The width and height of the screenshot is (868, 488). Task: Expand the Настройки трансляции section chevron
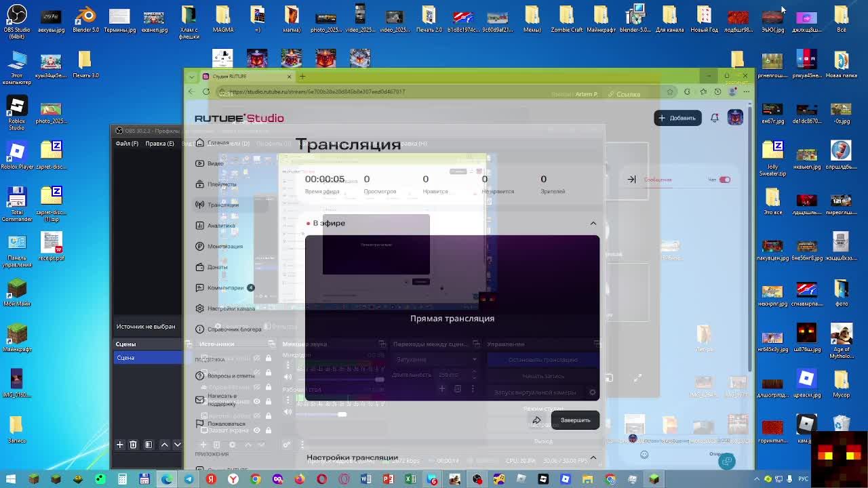pyautogui.click(x=593, y=457)
